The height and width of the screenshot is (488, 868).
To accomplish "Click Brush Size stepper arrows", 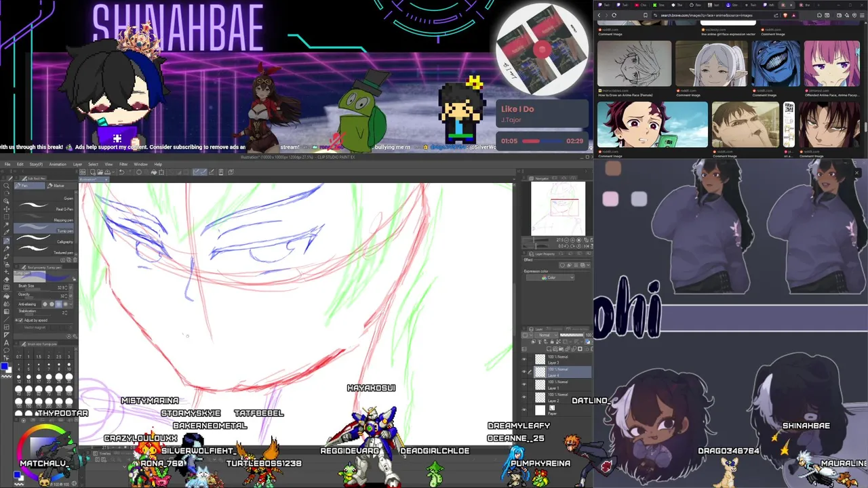I will [66, 288].
